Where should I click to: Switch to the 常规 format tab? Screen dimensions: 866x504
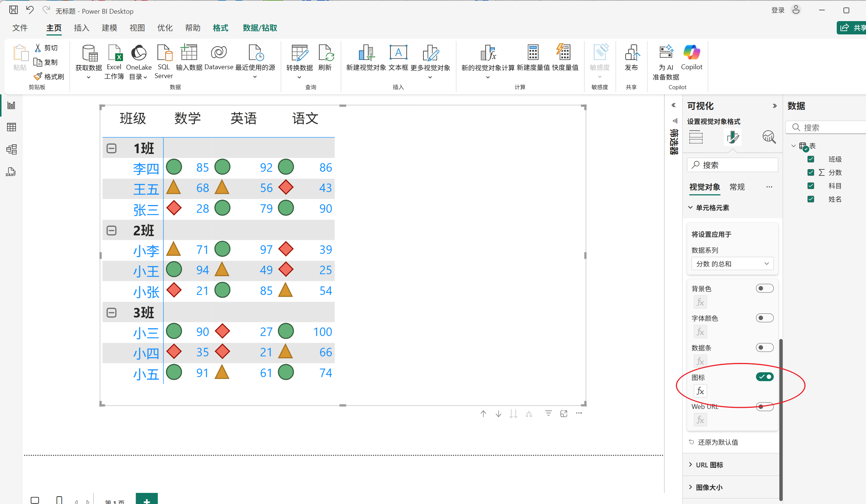[x=737, y=187]
